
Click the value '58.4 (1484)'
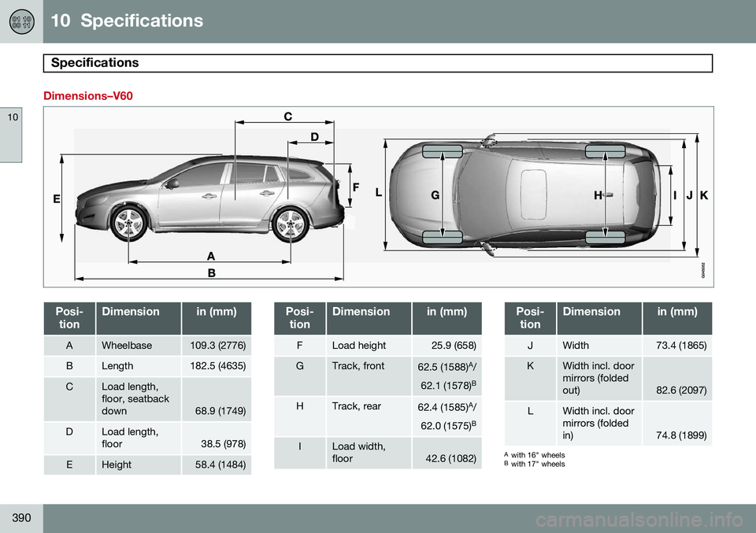coord(220,465)
